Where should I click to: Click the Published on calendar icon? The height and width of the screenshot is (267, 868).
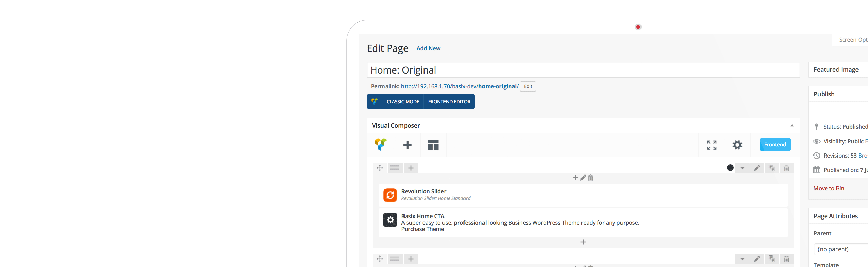point(816,170)
